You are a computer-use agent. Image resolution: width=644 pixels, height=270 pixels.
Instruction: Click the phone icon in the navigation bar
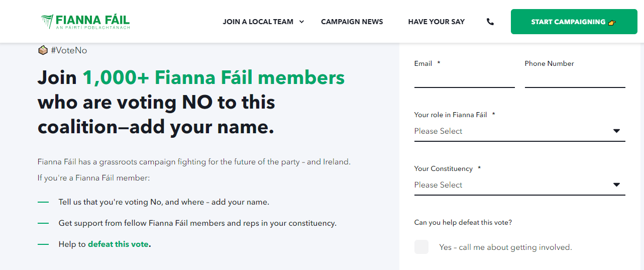490,22
